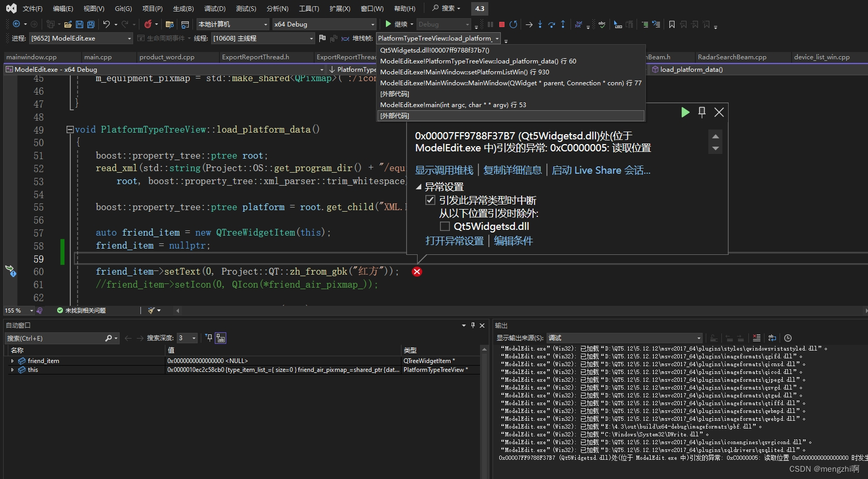The image size is (868, 479).
Task: Open the process dropdown [9652] ModelEdit.exe
Action: [81, 38]
